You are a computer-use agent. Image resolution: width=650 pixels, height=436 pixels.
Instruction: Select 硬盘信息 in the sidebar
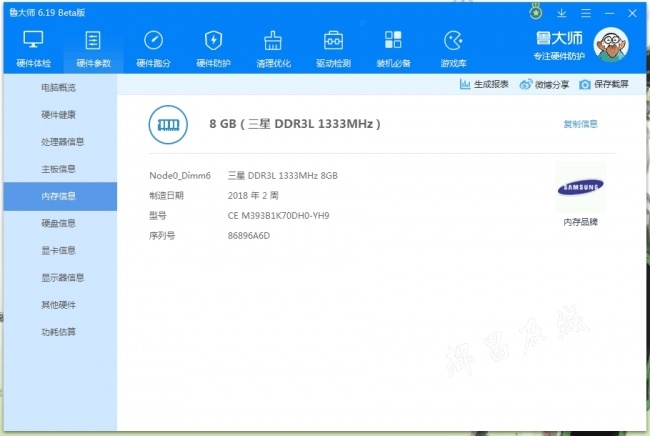coord(58,223)
